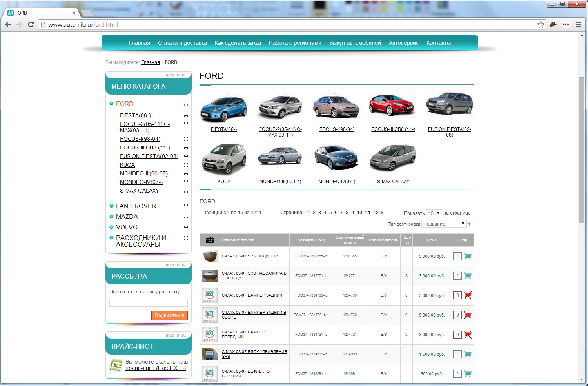Expand the FIESTA(08-) tree node

click(x=186, y=116)
